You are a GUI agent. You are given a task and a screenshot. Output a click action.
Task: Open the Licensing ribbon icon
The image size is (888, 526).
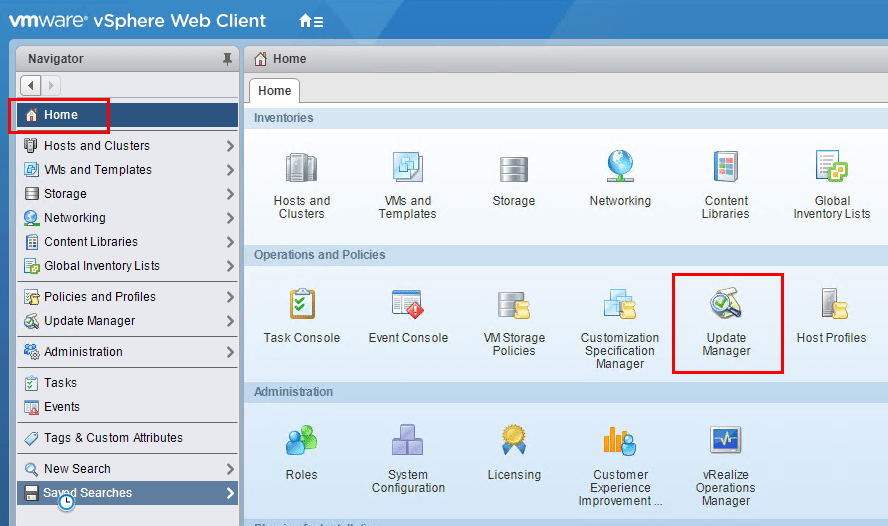click(x=514, y=439)
